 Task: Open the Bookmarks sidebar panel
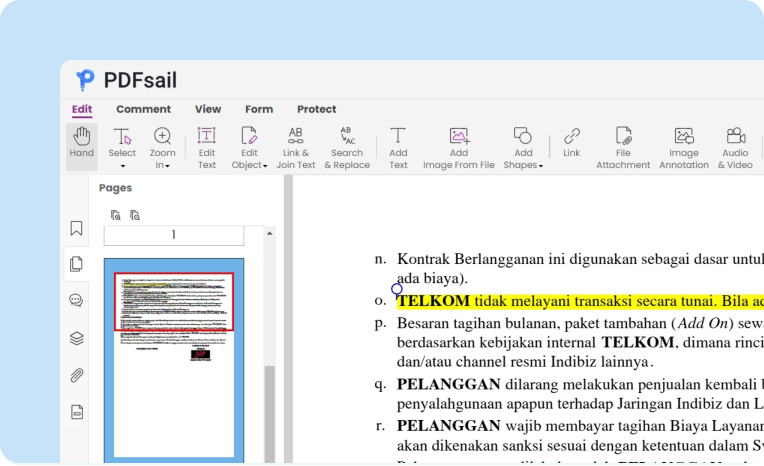tap(76, 228)
